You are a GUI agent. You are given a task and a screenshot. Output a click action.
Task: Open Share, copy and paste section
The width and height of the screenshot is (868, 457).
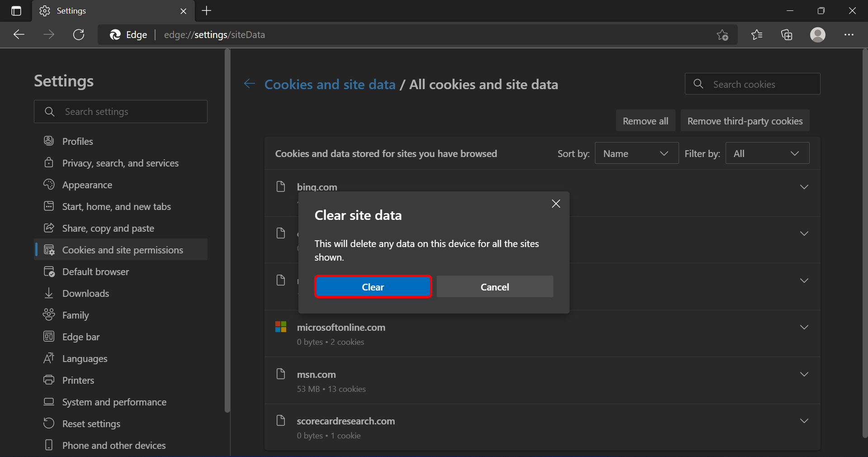[x=121, y=228]
